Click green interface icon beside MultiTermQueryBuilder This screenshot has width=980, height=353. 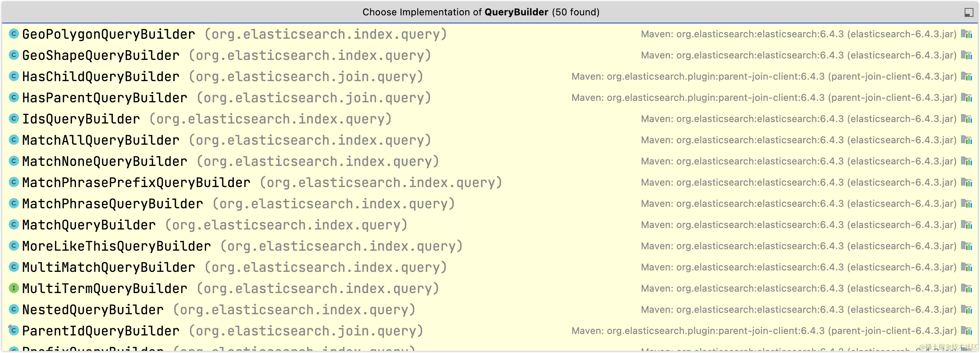coord(14,288)
